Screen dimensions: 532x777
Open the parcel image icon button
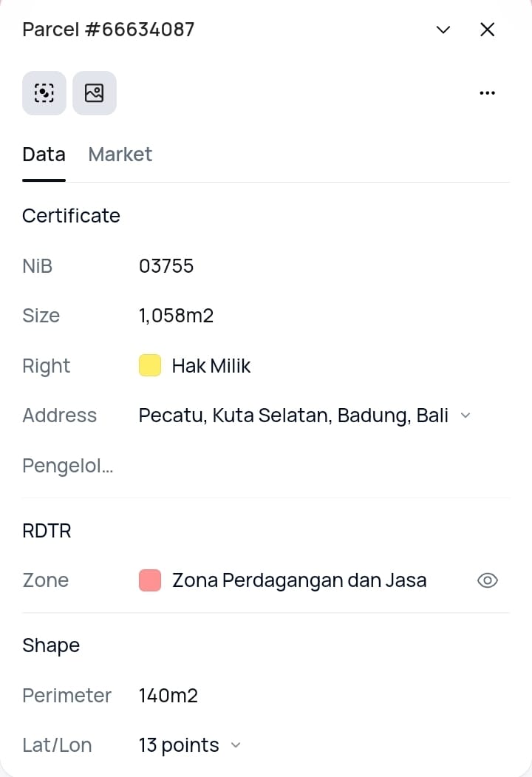95,93
